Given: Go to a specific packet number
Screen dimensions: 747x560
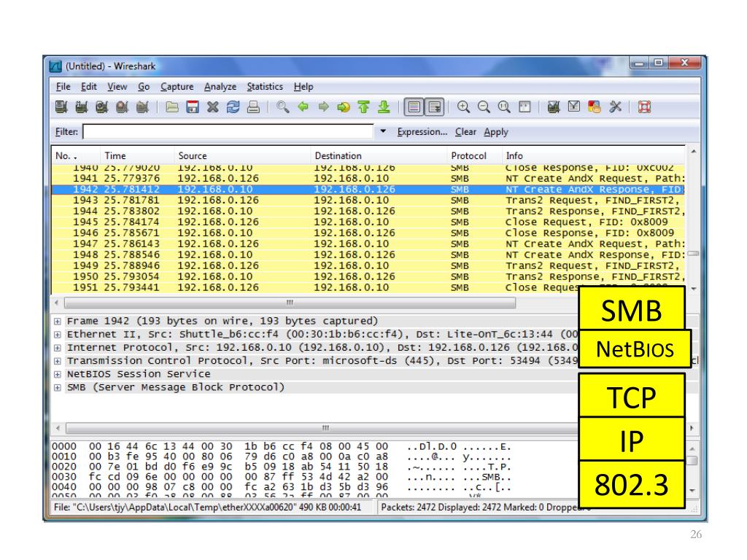Looking at the screenshot, I should pos(344,106).
